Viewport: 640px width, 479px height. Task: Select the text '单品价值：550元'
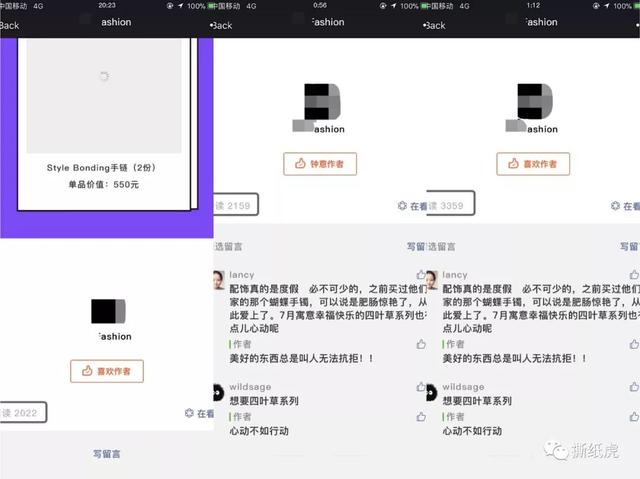click(x=104, y=184)
